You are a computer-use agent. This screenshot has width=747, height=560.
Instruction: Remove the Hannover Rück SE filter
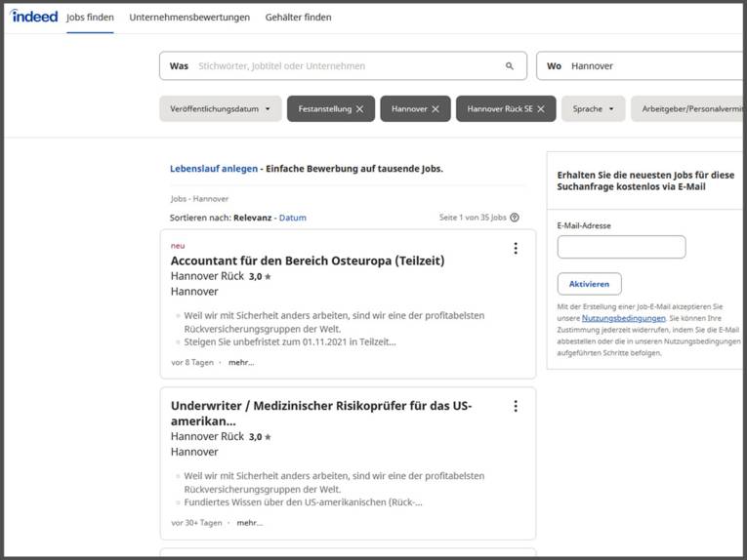540,109
